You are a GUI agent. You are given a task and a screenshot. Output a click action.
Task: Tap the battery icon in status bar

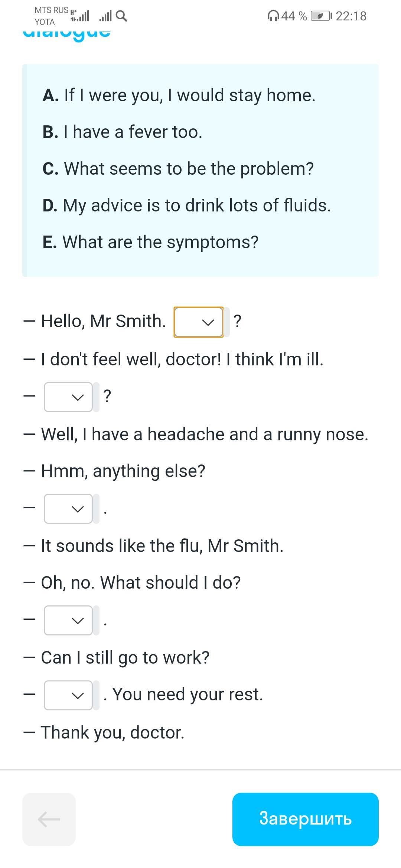[x=322, y=16]
